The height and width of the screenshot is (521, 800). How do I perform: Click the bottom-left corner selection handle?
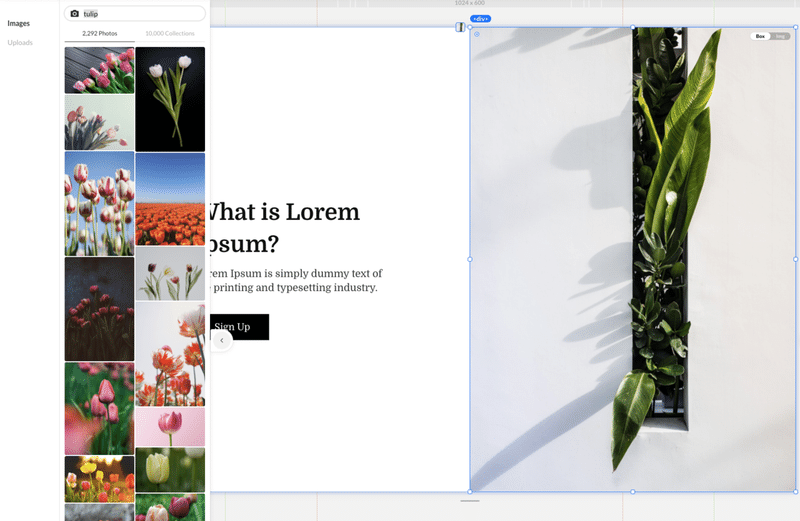(x=470, y=492)
